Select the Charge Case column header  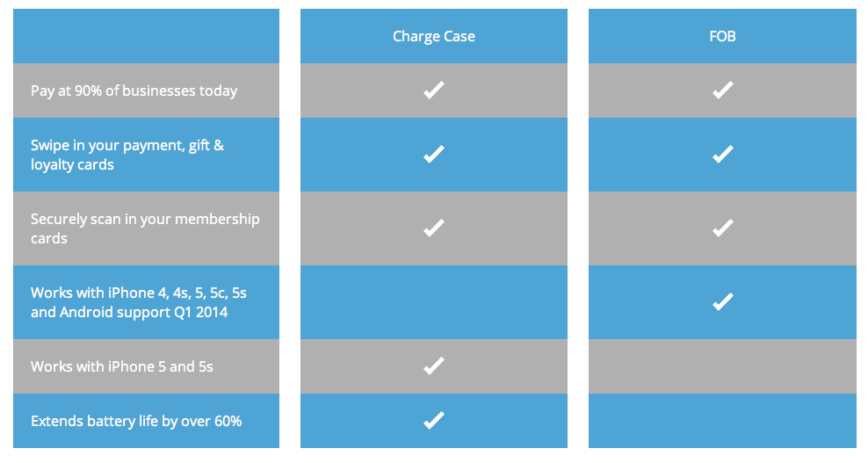(433, 36)
